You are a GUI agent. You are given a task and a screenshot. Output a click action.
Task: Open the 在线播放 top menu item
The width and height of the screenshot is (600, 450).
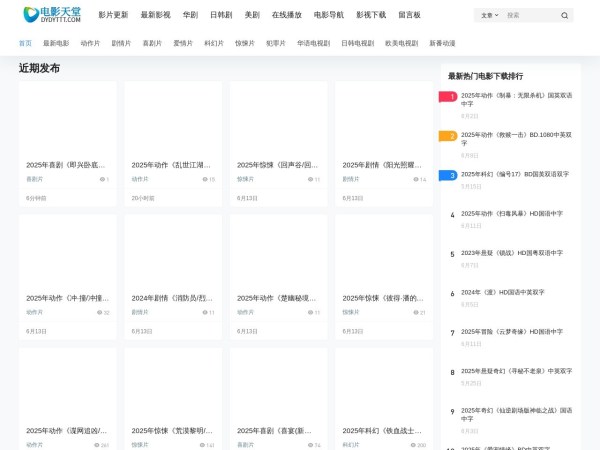pyautogui.click(x=286, y=15)
